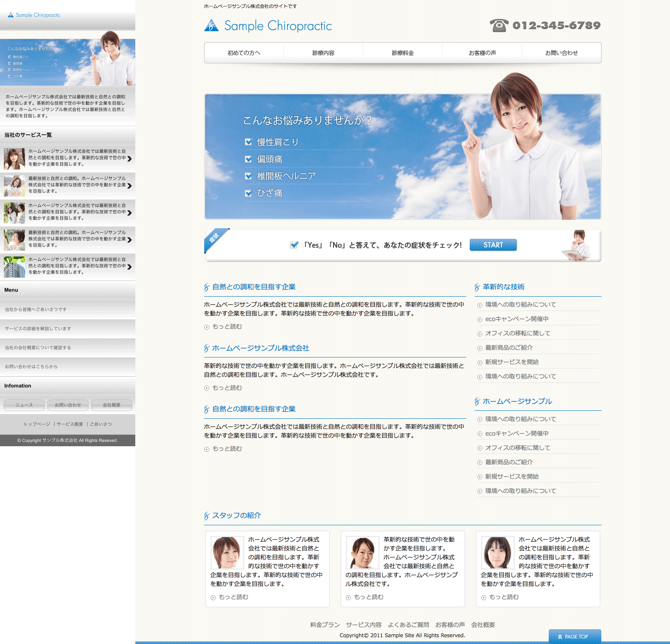Expand the last sidebar service with building thumbnail
Viewport: 670px width, 644px height.
pyautogui.click(x=129, y=267)
